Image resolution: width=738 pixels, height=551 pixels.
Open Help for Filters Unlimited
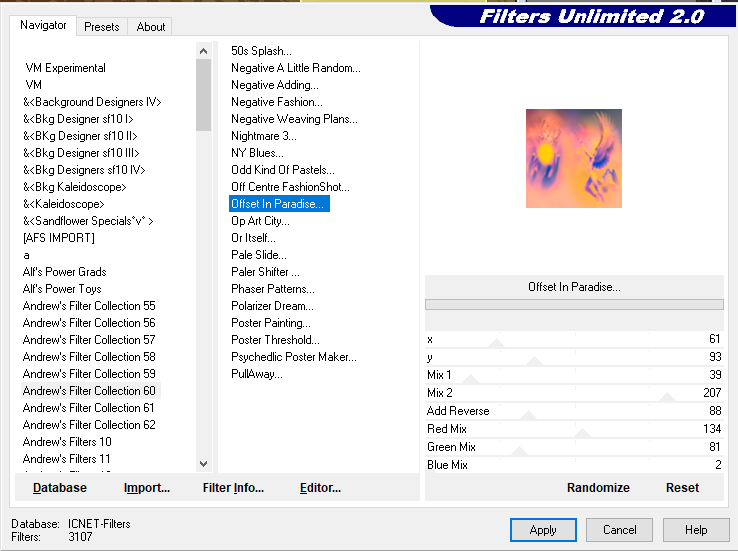click(x=696, y=530)
